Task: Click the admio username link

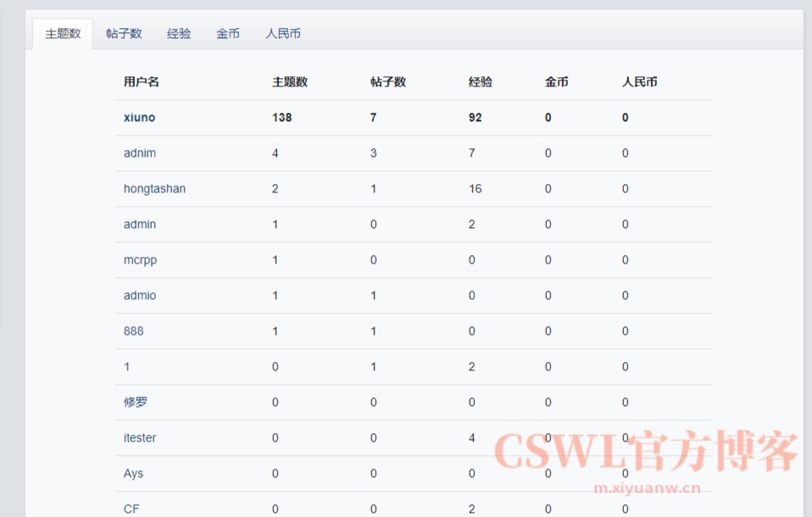Action: click(x=140, y=296)
